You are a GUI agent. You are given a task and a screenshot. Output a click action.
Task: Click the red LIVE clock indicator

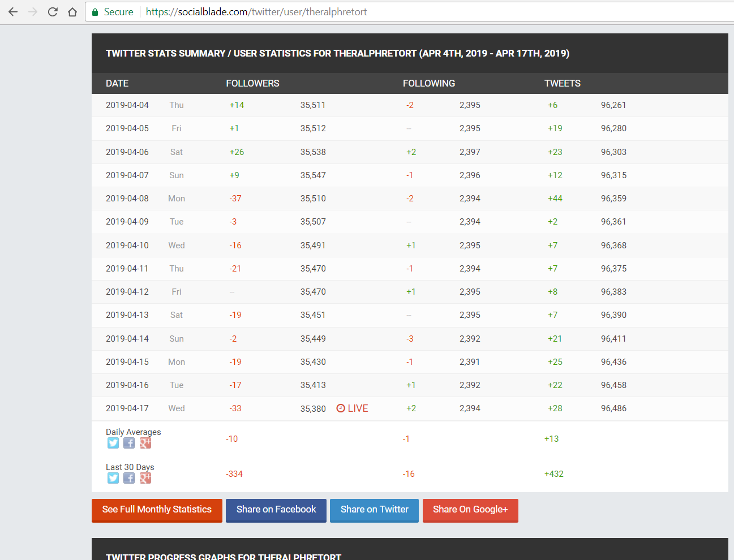click(352, 408)
